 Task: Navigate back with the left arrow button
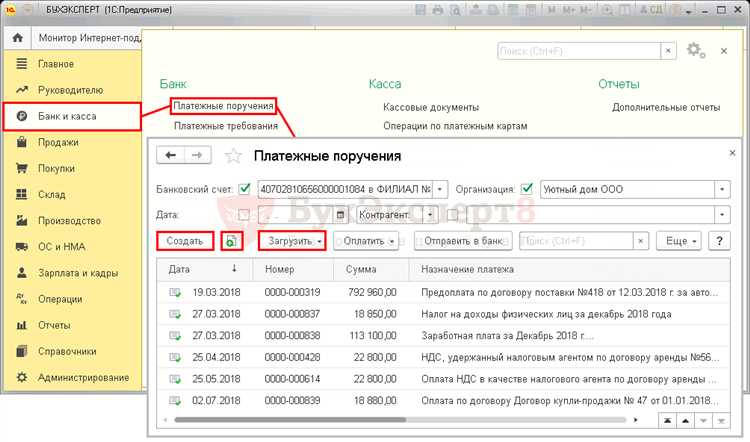pos(170,155)
